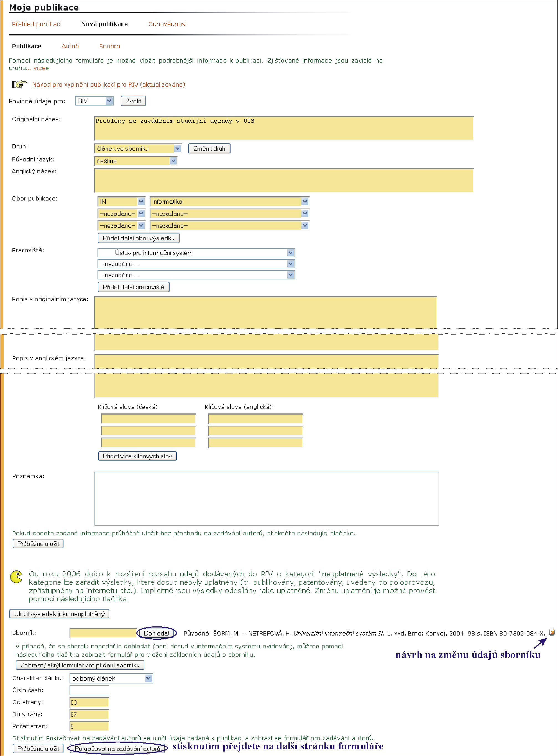Click third Czech keyword field
This screenshot has width=558, height=756.
[148, 442]
